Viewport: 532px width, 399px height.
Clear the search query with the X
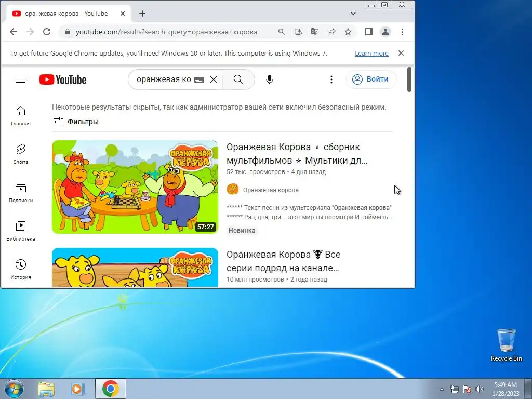click(214, 79)
